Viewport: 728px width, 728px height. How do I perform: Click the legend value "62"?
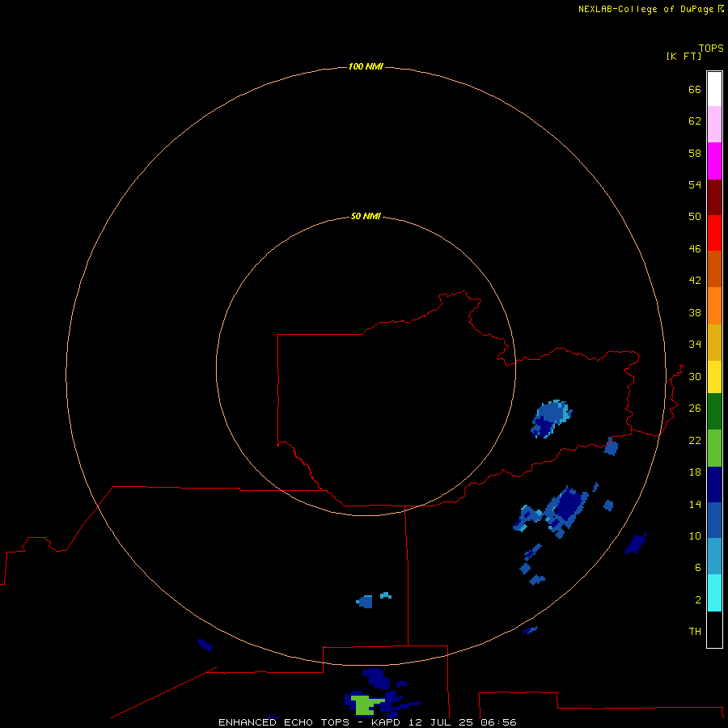(x=695, y=121)
